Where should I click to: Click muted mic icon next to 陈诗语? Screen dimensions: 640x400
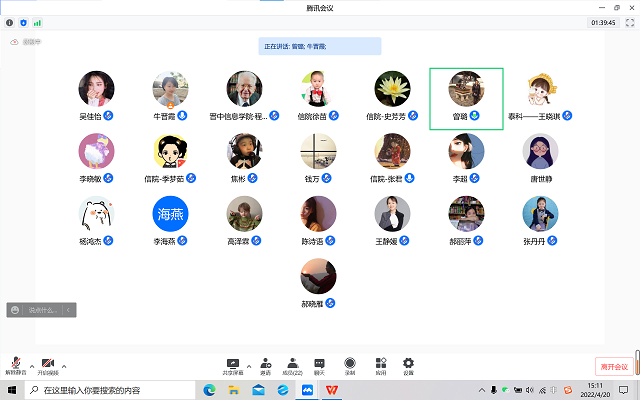tap(330, 240)
